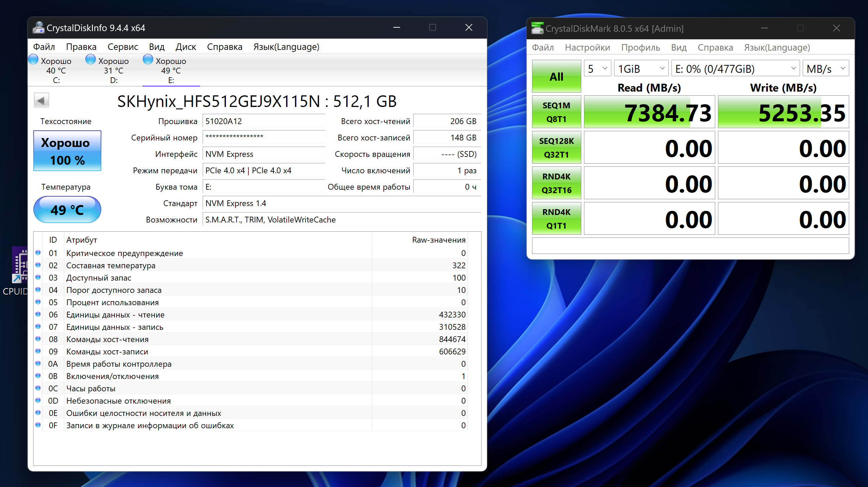Click the Хорошо 100 % health status box

coord(67,151)
